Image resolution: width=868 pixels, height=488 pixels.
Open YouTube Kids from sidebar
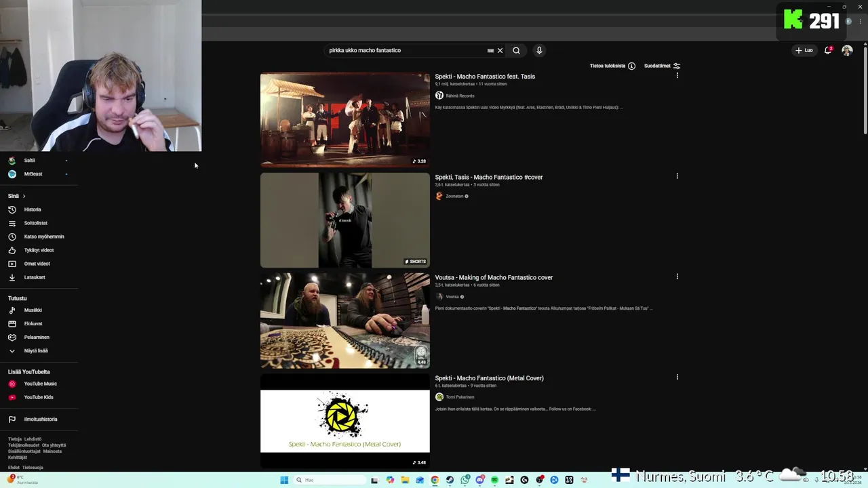(x=38, y=397)
